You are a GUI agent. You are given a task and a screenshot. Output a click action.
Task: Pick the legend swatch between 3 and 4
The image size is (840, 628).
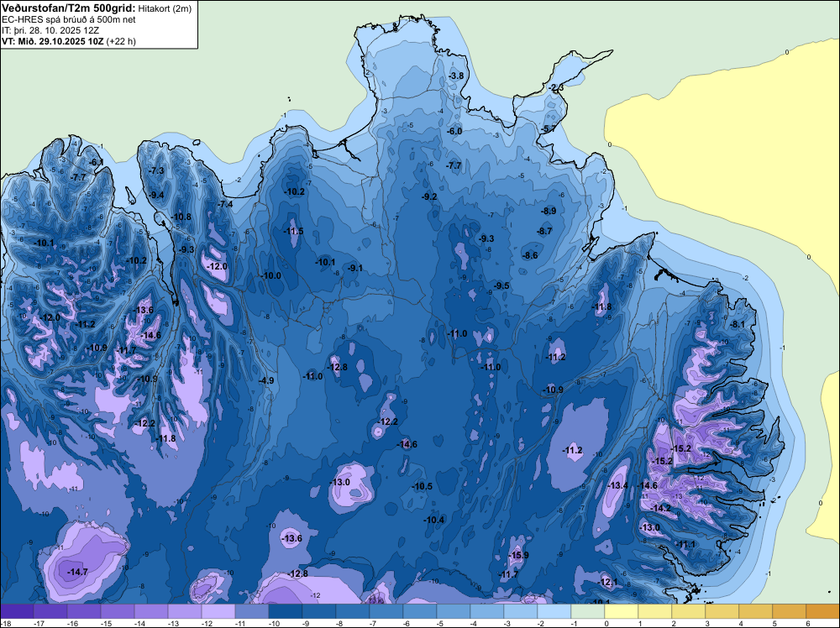click(x=722, y=611)
